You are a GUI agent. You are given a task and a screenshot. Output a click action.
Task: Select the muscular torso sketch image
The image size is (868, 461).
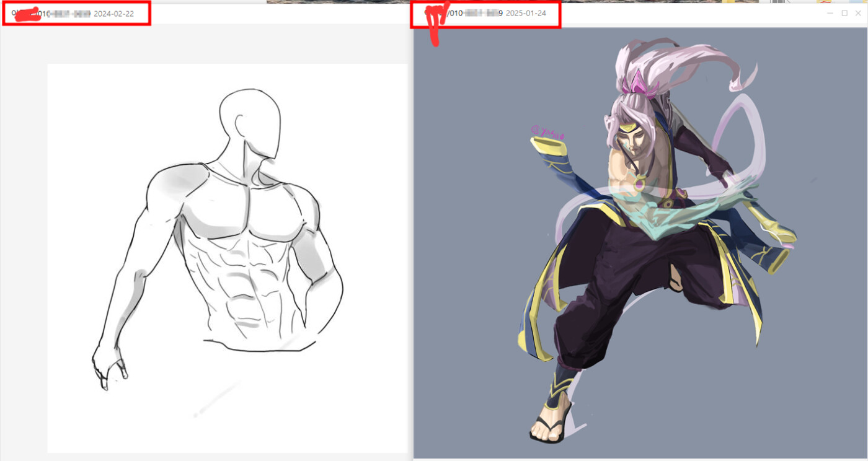[228, 258]
